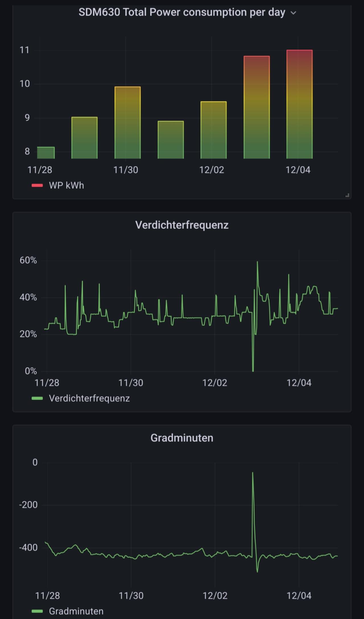This screenshot has height=619, width=364.
Task: Click the green Gradminuten legend color swatch
Action: 37,611
